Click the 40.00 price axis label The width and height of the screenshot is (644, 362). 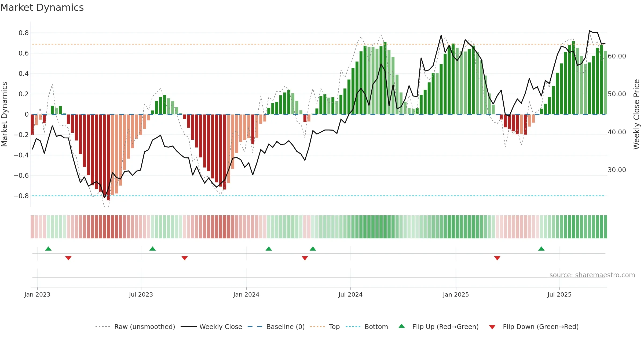(x=617, y=132)
